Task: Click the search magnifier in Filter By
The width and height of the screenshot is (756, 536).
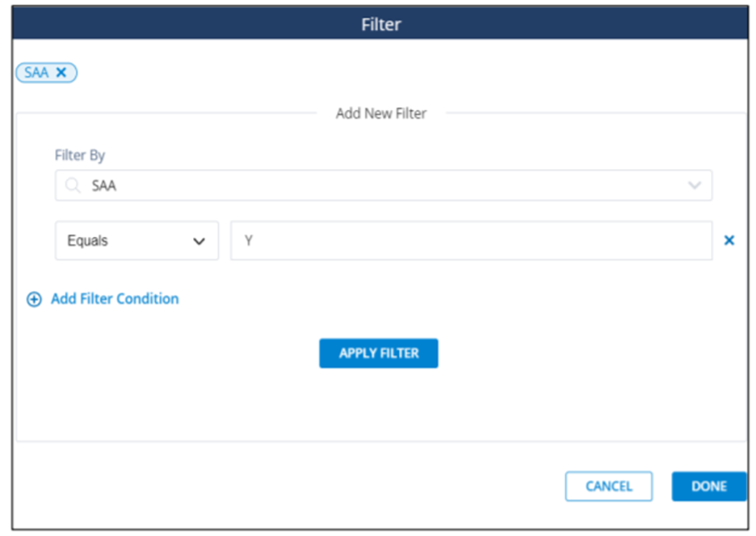Action: tap(72, 185)
